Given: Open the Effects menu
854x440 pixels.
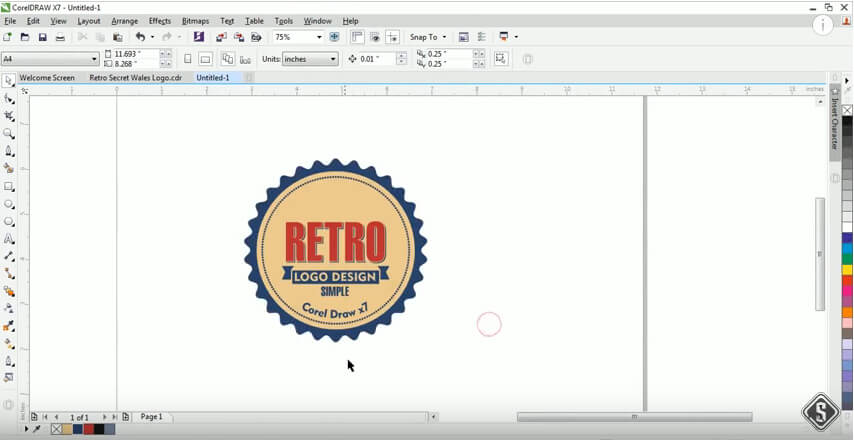Looking at the screenshot, I should tap(160, 20).
